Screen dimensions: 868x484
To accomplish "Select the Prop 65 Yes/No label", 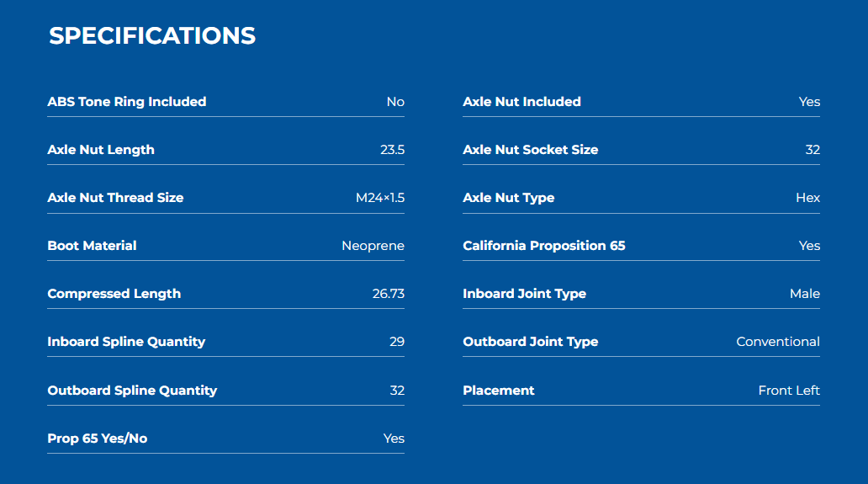I will pos(98,439).
